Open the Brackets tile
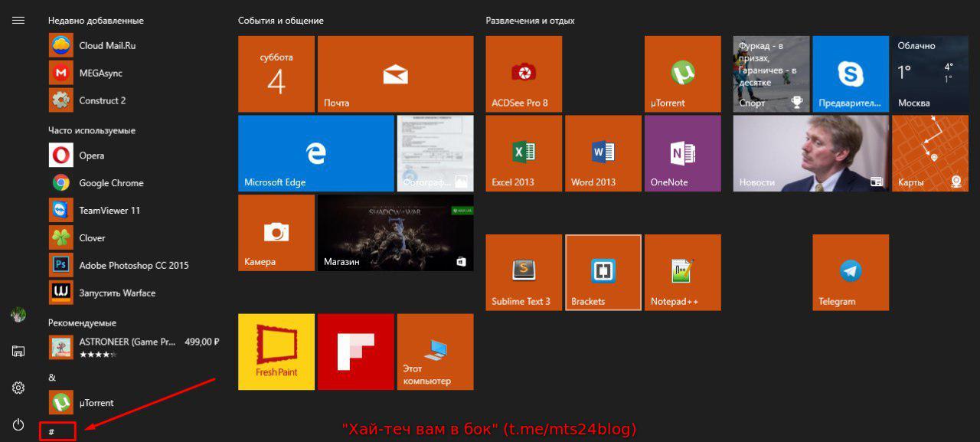 click(603, 273)
